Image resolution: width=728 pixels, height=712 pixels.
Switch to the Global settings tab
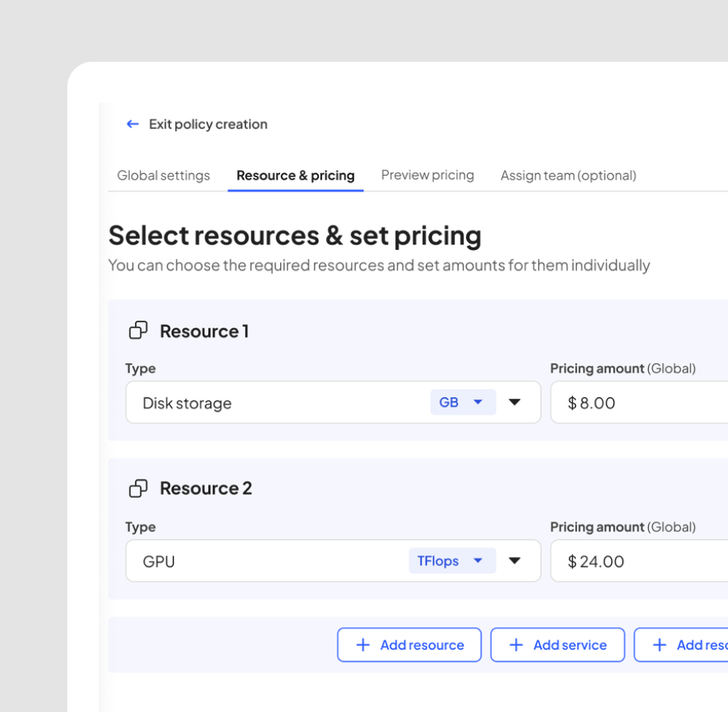(164, 176)
